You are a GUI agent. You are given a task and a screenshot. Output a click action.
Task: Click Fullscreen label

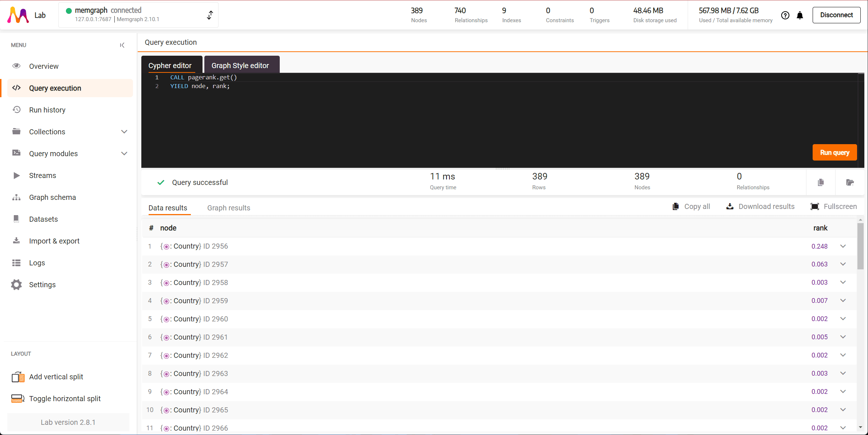[x=840, y=206]
